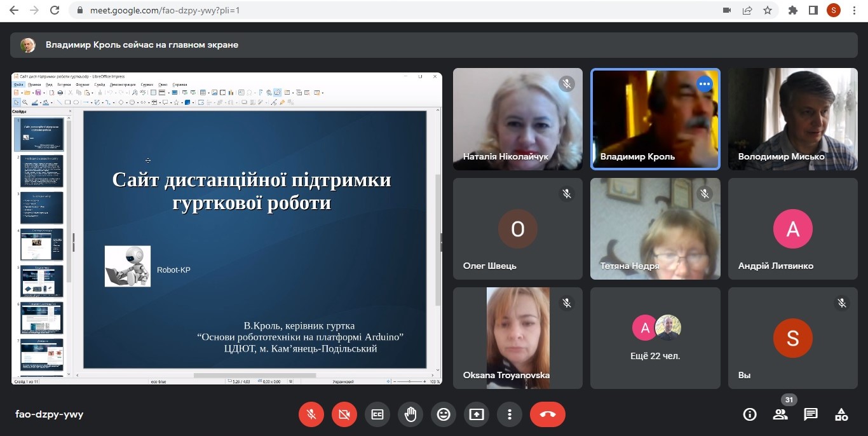Viewport: 868px width, 436px height.
Task: Open the Справка menu in shared Impress window
Action: (180, 85)
